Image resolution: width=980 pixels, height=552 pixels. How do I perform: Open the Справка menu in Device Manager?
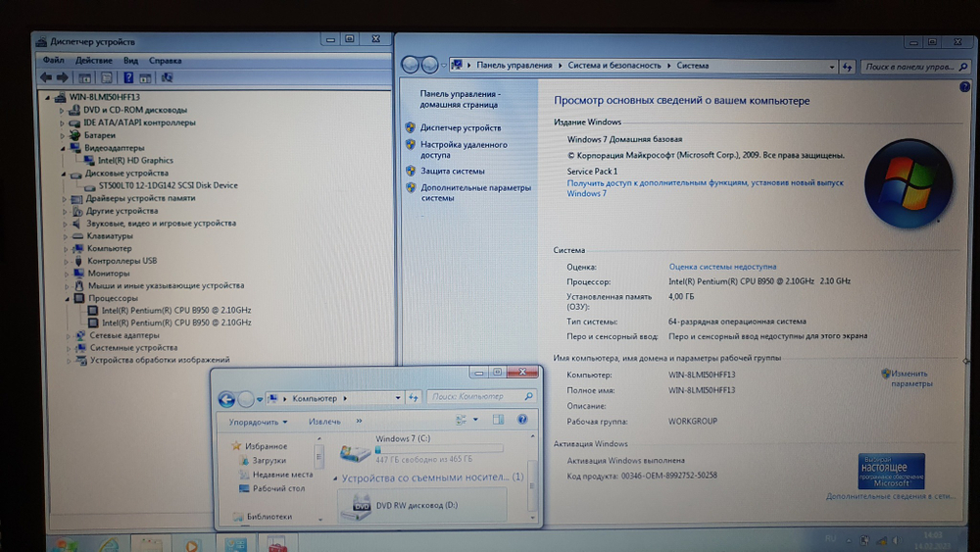pyautogui.click(x=165, y=61)
